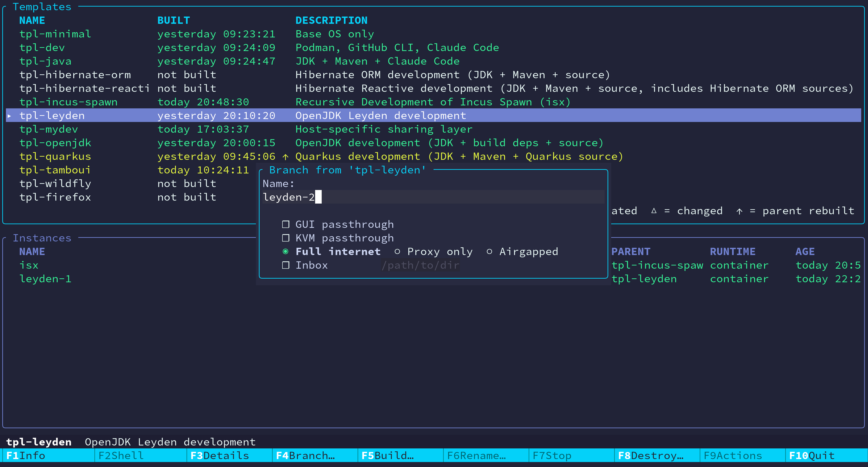
Task: Click the Instances panel title
Action: (x=42, y=238)
